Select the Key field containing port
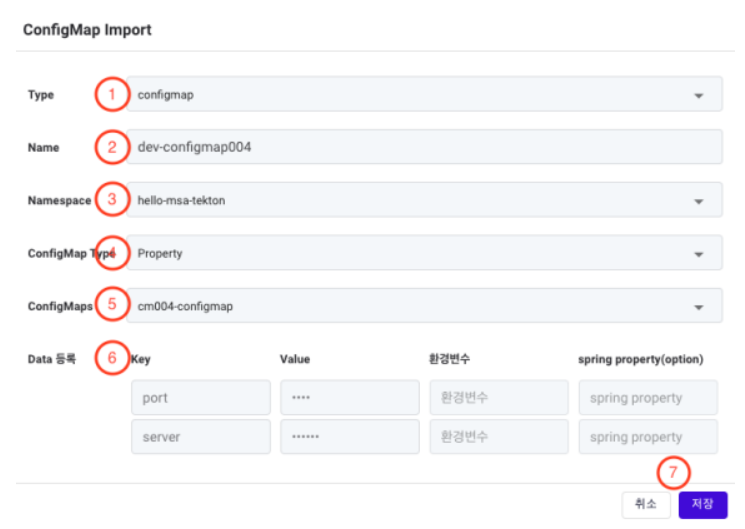 201,397
